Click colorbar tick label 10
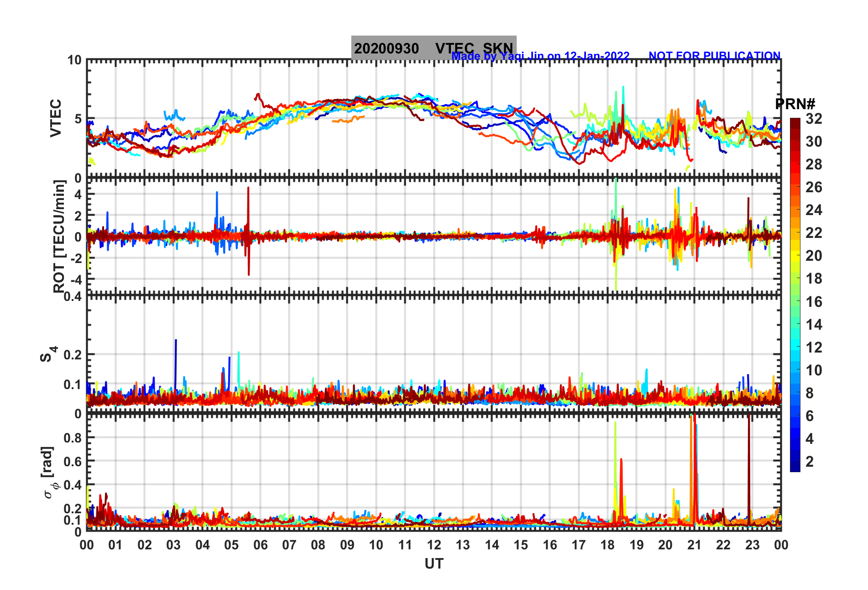868x590 pixels. pyautogui.click(x=814, y=370)
